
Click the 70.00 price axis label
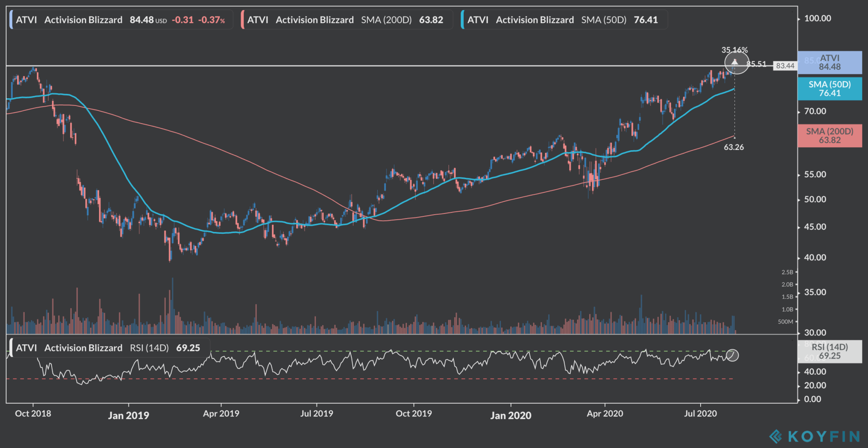click(x=815, y=111)
